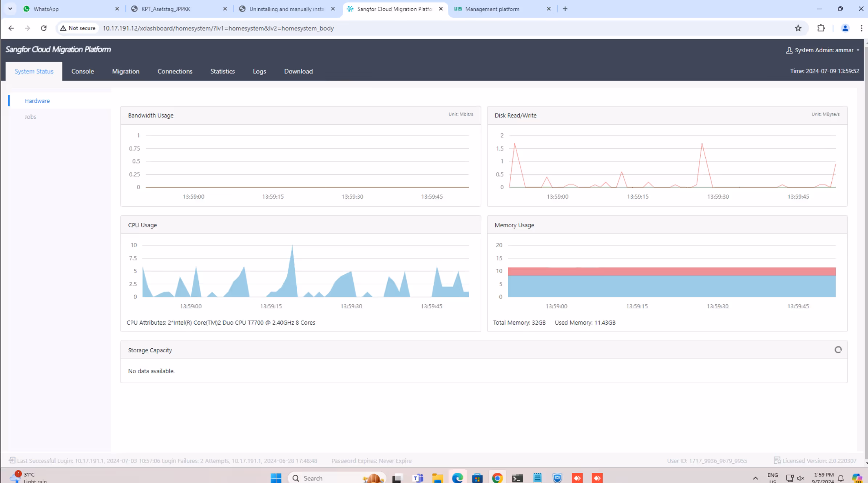Open a new browser tab
Viewport: 868px width, 483px height.
(x=565, y=9)
